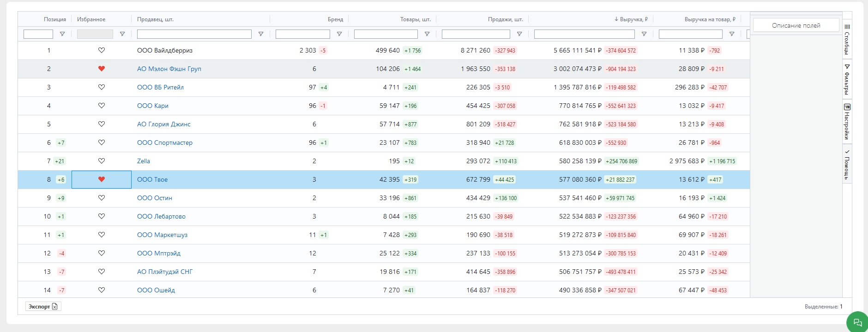Select ООО Вайлдберриз seller name cell
Screen dimensions: 868x332
(165, 50)
